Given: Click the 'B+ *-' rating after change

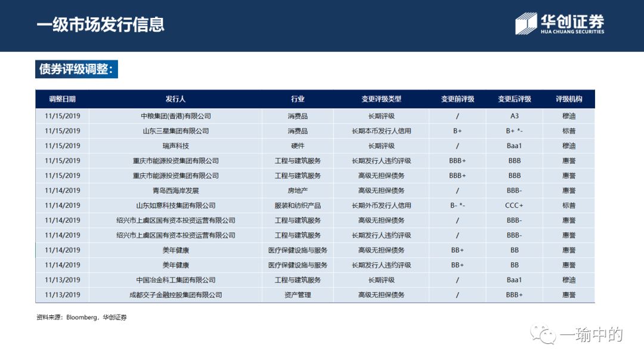Looking at the screenshot, I should pos(514,131).
